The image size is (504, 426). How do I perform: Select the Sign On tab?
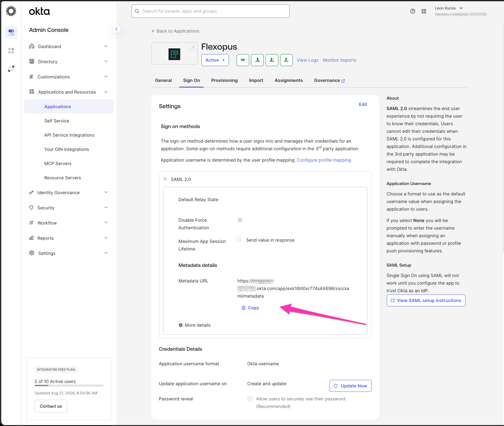coord(191,80)
